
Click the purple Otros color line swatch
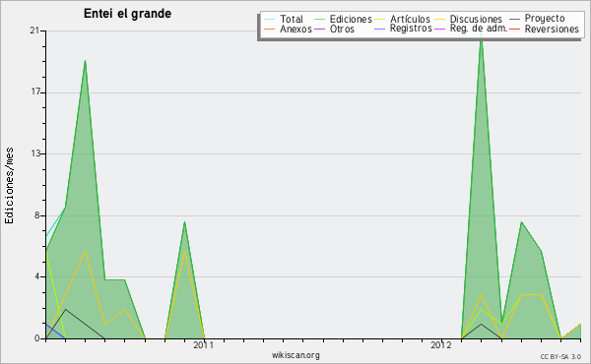pos(319,29)
